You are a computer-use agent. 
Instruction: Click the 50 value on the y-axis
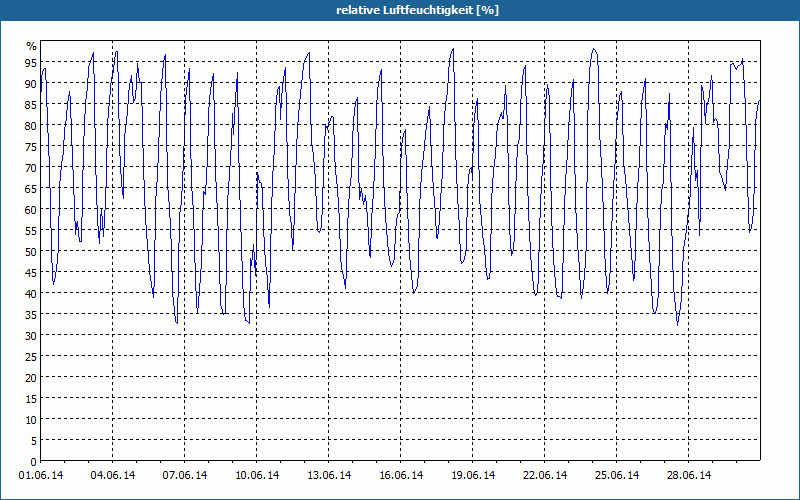tap(31, 252)
